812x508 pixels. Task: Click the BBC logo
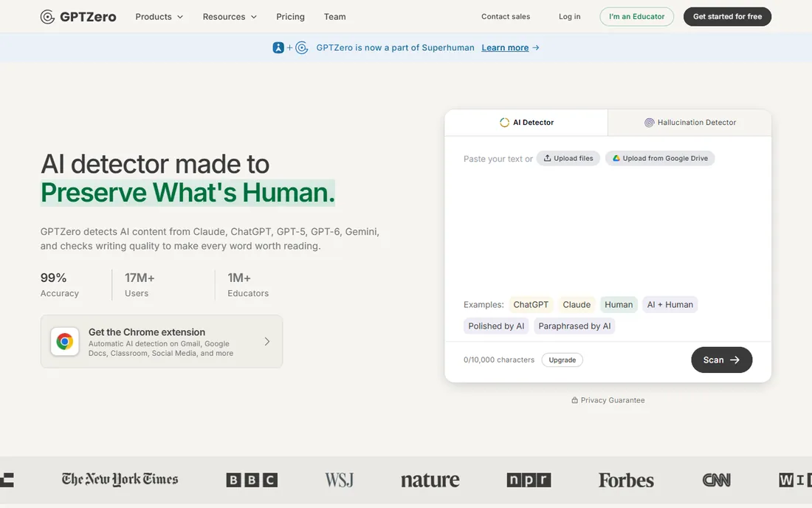(x=252, y=480)
